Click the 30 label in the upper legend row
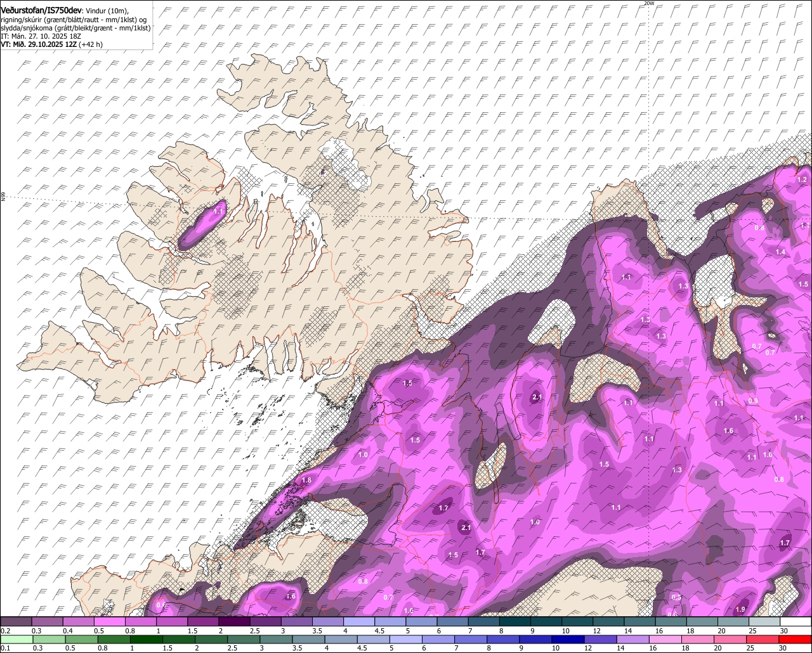812x653 pixels. pyautogui.click(x=784, y=631)
